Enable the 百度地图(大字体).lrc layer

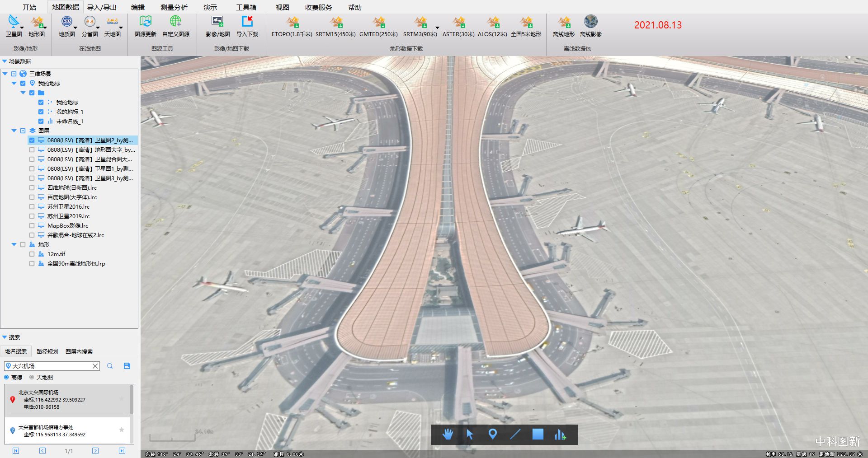(32, 197)
